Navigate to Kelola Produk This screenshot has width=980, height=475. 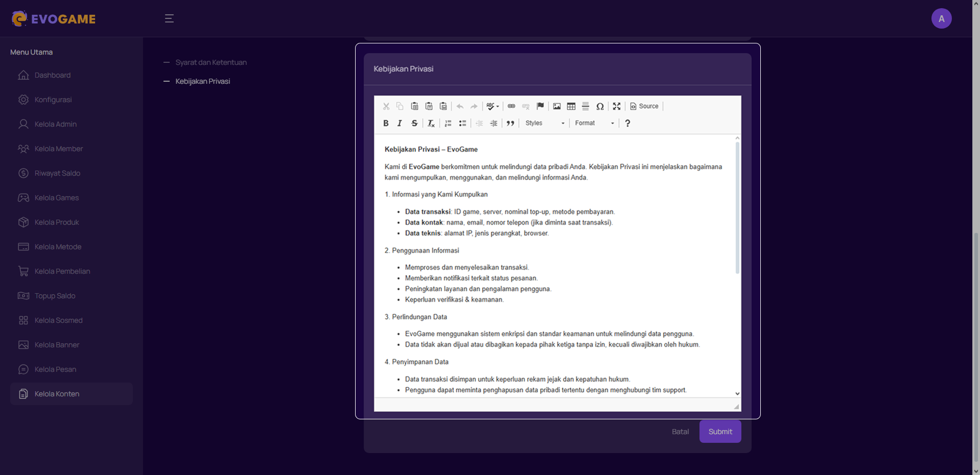[x=72, y=222]
